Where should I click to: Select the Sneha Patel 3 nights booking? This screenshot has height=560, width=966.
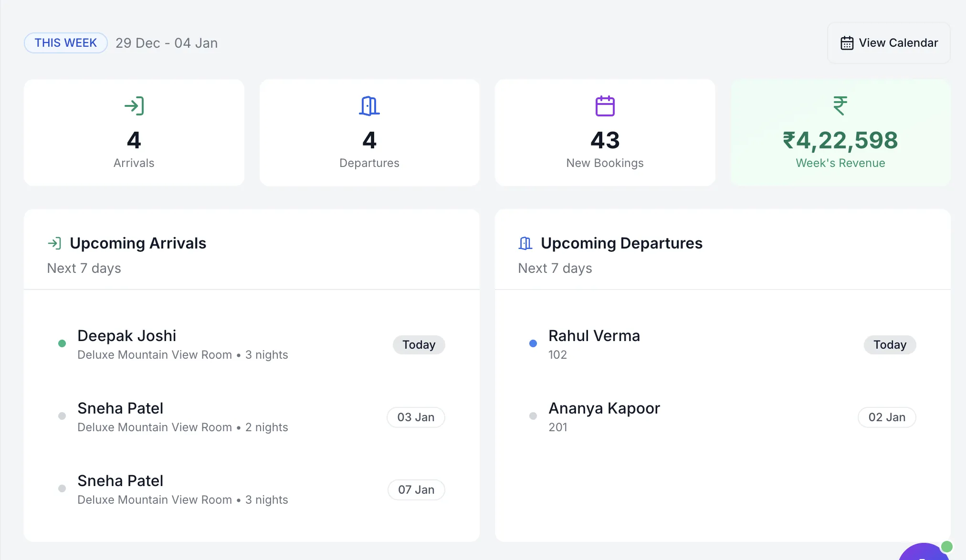[252, 489]
